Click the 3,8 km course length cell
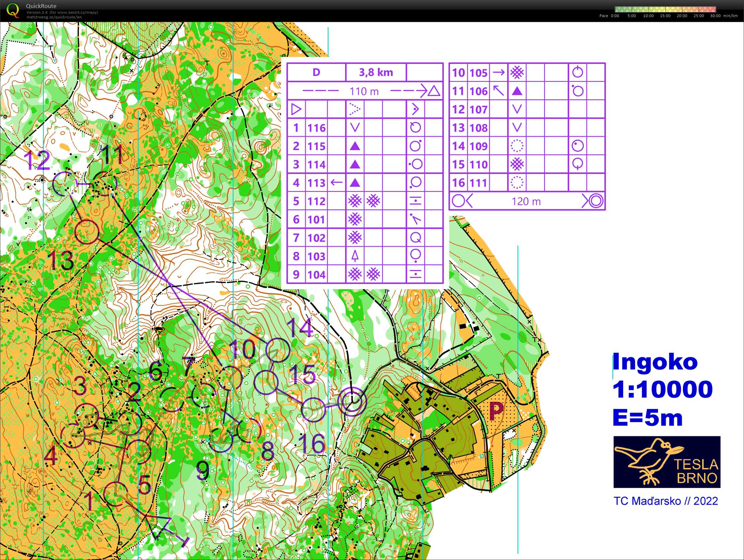Viewport: 744px width, 560px height. (376, 72)
